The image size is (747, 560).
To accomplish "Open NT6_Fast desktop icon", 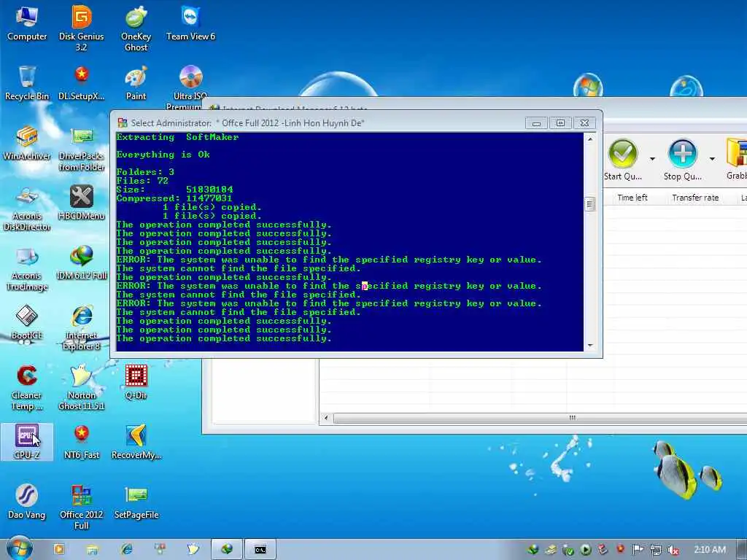I will click(x=82, y=442).
